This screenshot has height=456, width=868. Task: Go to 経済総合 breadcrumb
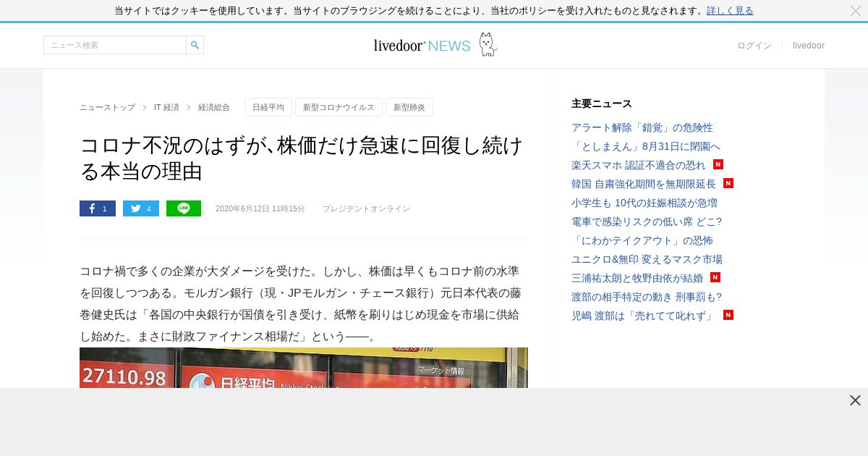pos(214,107)
